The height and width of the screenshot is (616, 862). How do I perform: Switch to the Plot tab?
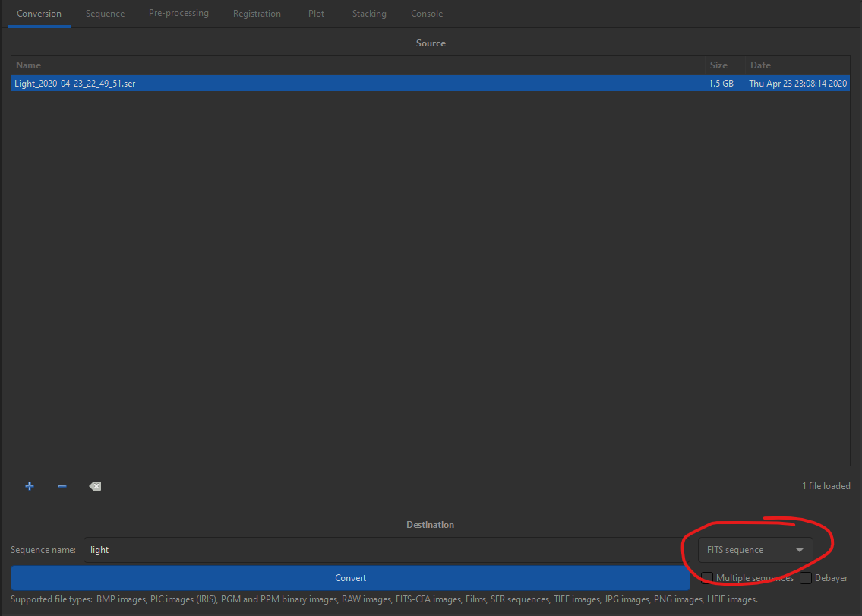point(316,14)
